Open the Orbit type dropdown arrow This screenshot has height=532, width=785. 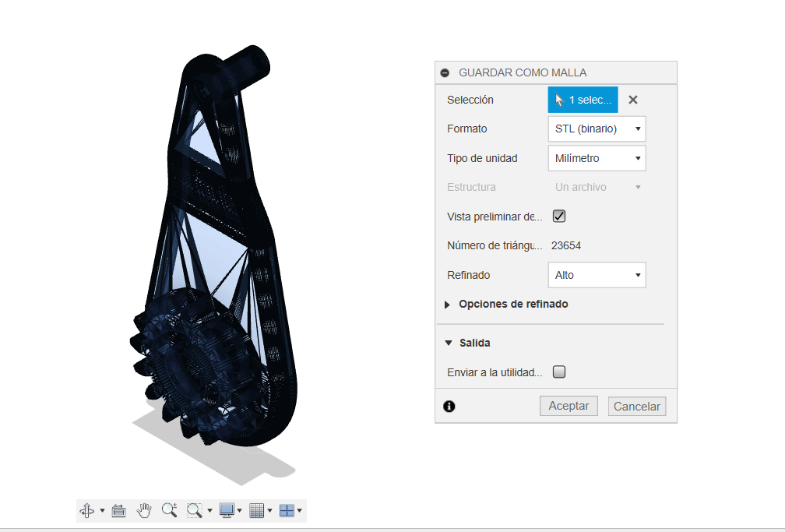[x=102, y=511]
